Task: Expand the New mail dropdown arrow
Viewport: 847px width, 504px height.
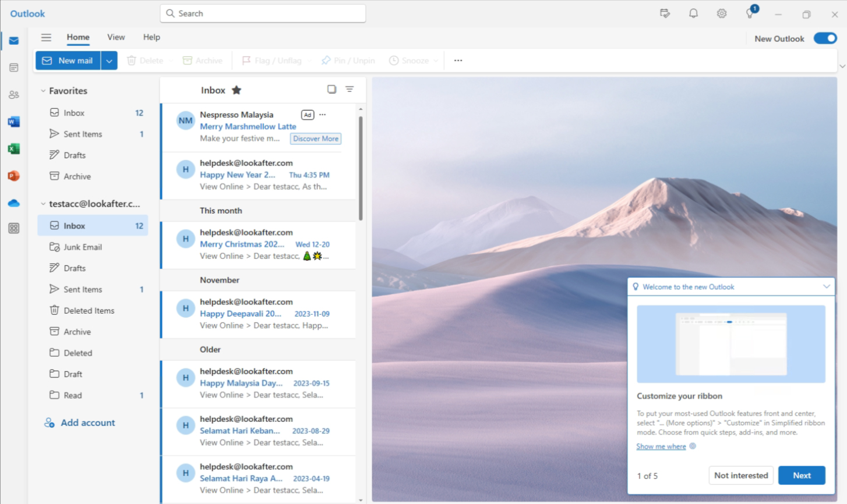Action: 110,61
